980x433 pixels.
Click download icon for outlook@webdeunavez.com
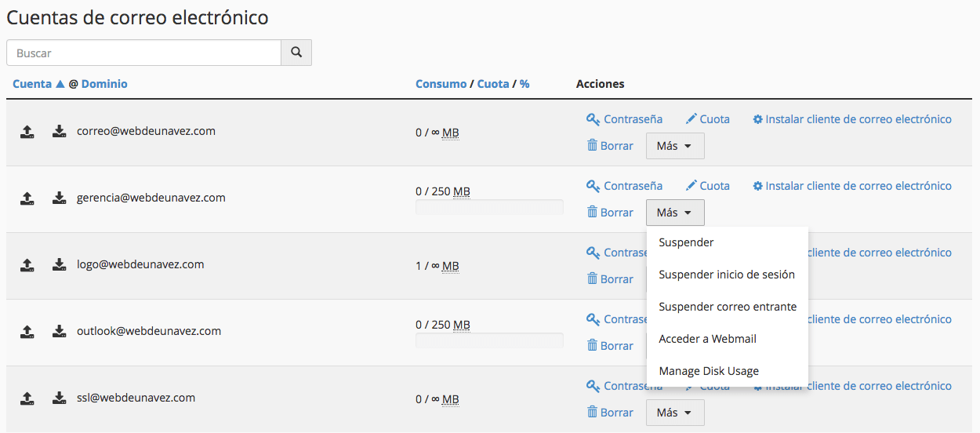point(60,332)
